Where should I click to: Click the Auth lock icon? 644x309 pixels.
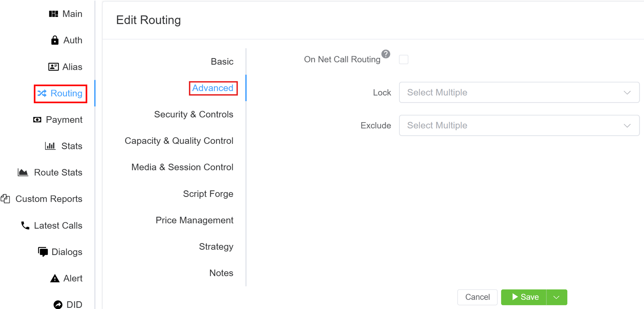coord(55,40)
